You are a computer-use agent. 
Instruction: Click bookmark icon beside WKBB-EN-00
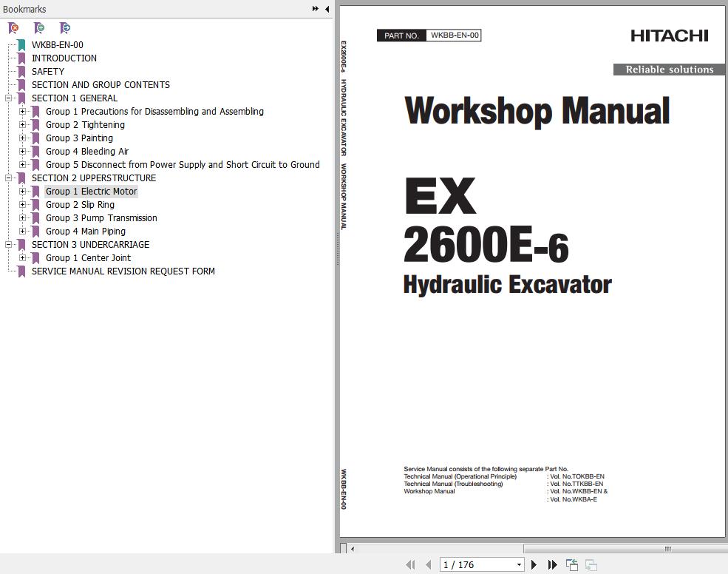[x=21, y=45]
